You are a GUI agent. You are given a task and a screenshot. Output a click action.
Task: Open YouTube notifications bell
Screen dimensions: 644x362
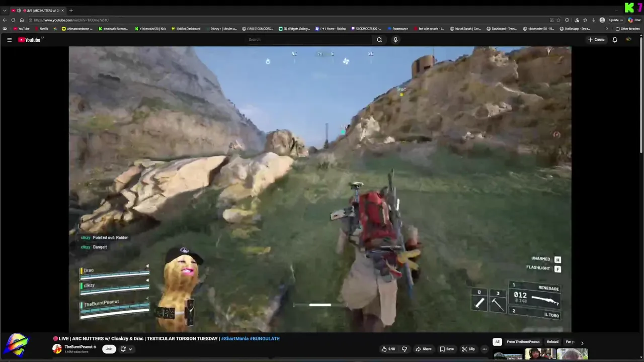[x=614, y=40]
